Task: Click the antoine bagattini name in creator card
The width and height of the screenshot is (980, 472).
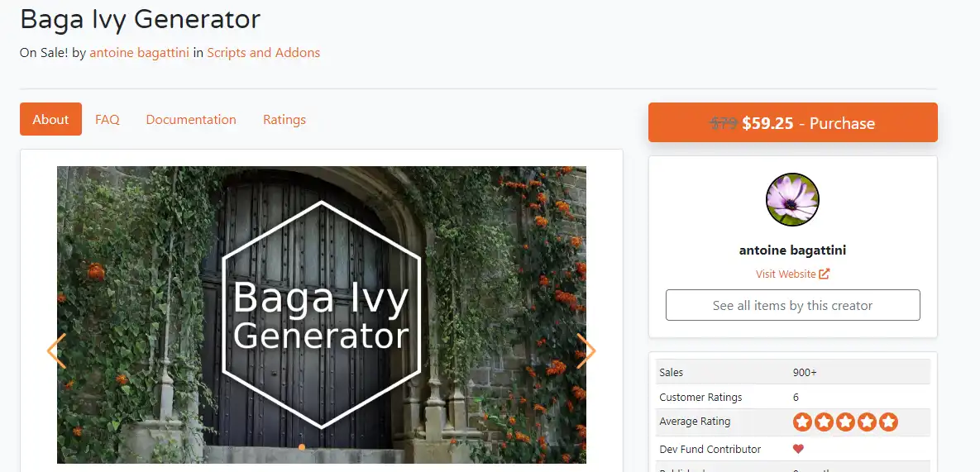Action: point(792,250)
